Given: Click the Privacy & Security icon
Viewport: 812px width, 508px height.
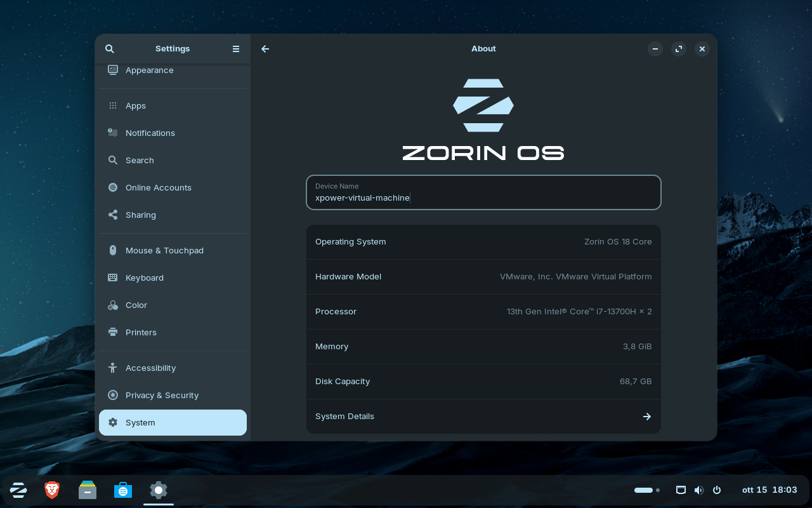Looking at the screenshot, I should [113, 395].
